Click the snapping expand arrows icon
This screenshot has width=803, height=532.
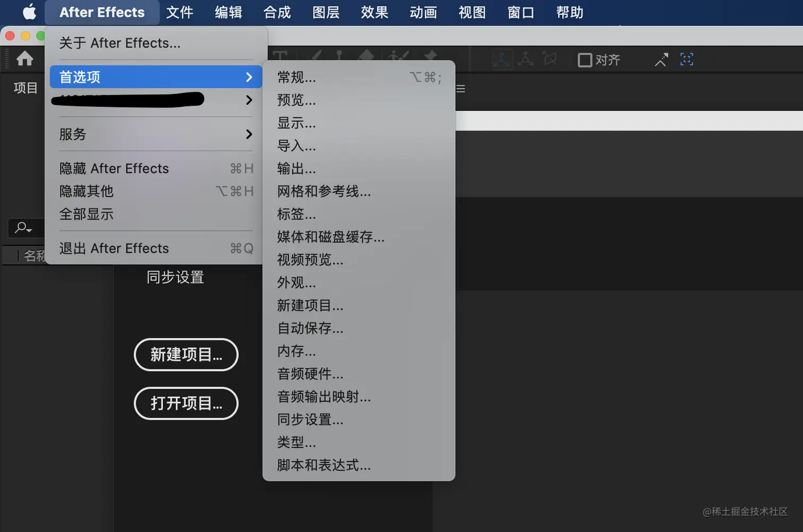point(661,59)
